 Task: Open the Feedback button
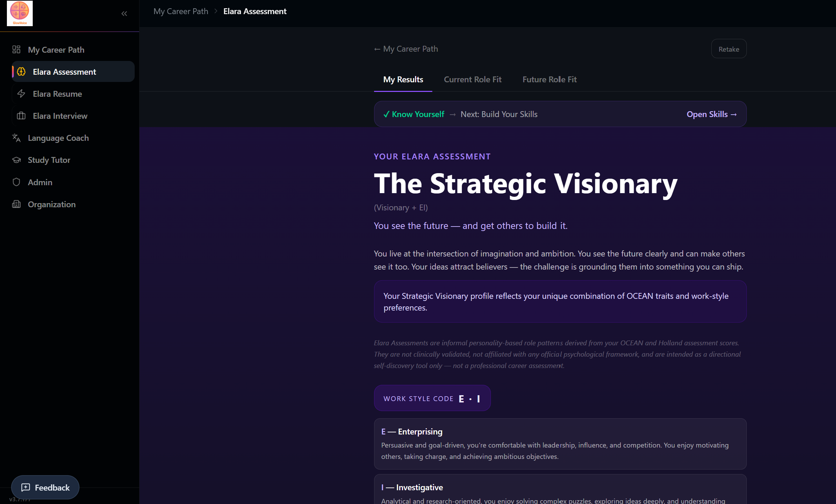[45, 487]
